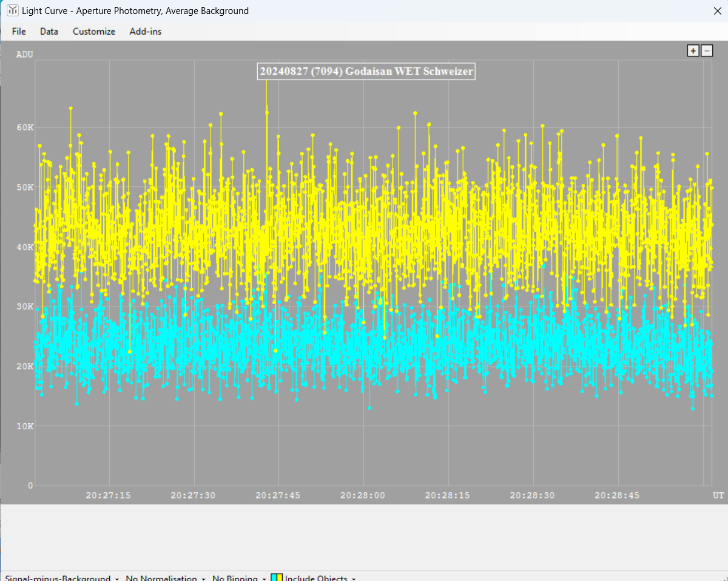
Task: Click the UT axis label
Action: point(718,495)
